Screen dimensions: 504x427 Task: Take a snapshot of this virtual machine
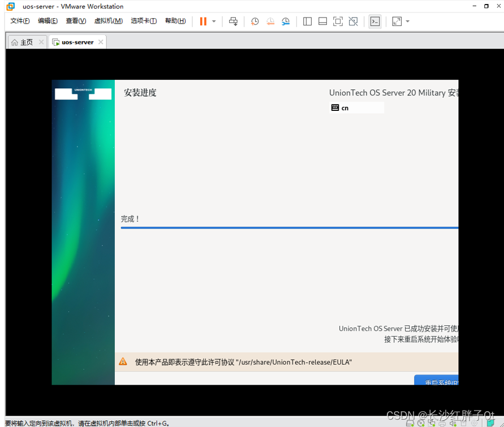point(255,21)
